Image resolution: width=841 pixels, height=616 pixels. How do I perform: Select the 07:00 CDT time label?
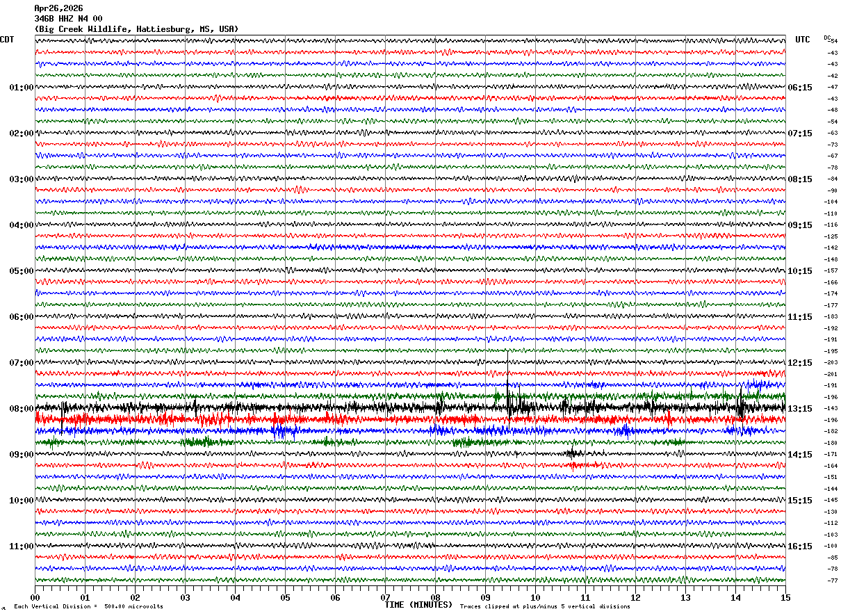[x=22, y=363]
